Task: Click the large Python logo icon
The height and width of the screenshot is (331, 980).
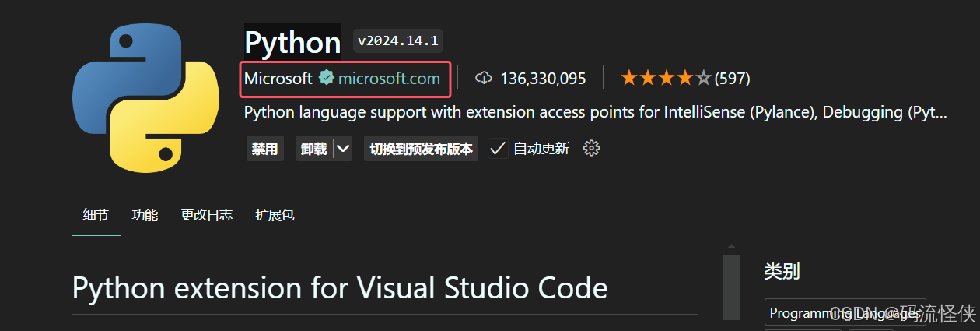Action: [144, 97]
